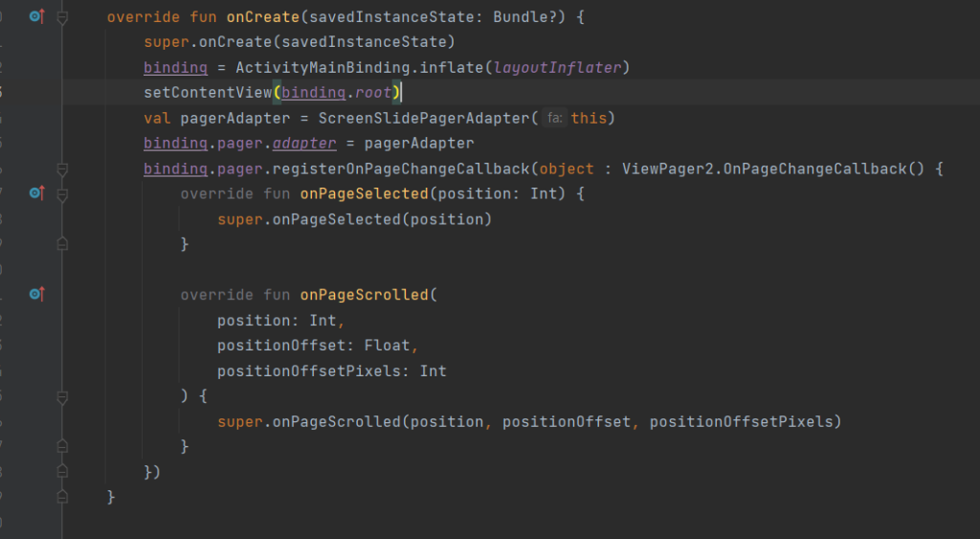Collapse the onPageSelected function fold marker
The width and height of the screenshot is (980, 539).
[62, 193]
